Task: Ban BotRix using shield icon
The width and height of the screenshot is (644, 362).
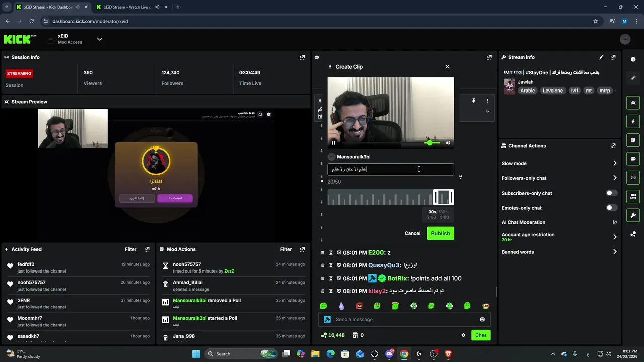Action: [x=339, y=278]
